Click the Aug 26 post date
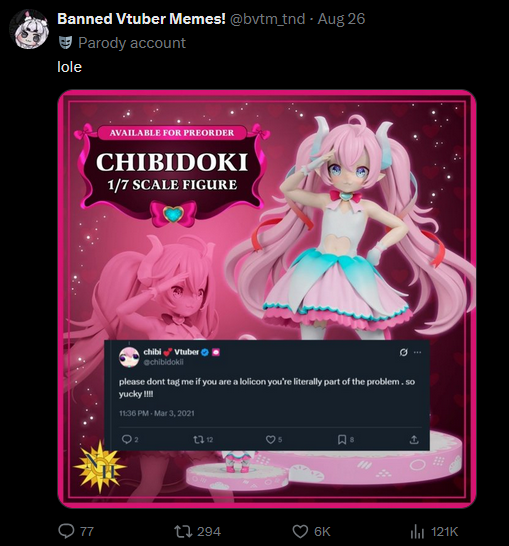 point(341,18)
